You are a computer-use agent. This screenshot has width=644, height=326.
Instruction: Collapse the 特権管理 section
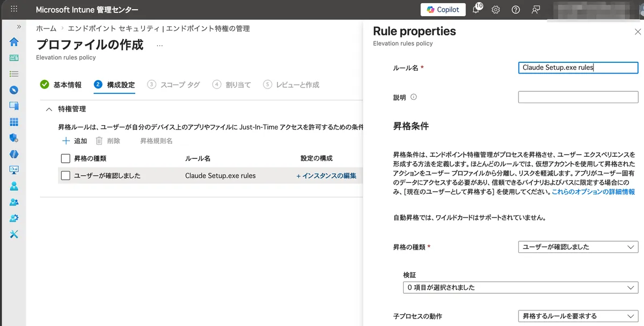point(49,109)
